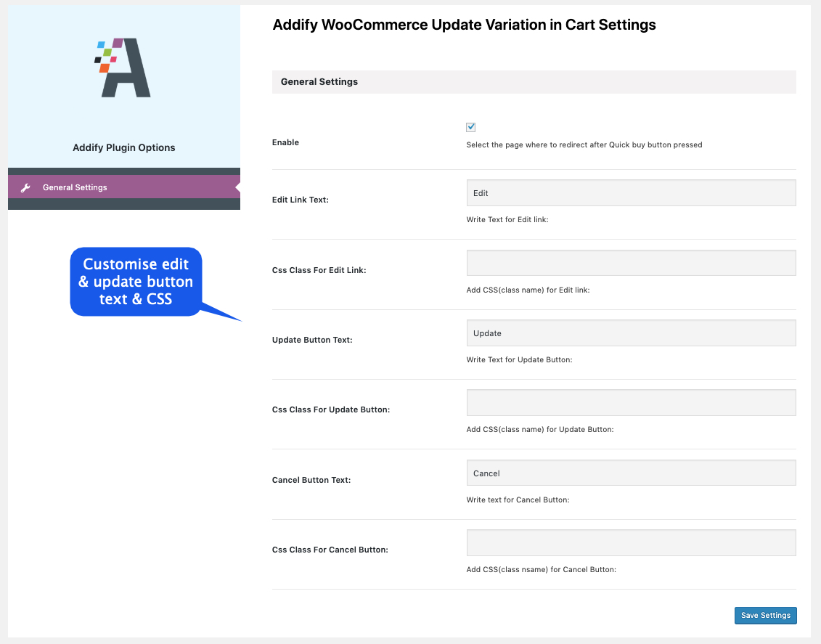Toggle the plugin Enable setting off
This screenshot has width=821, height=644.
click(x=470, y=126)
